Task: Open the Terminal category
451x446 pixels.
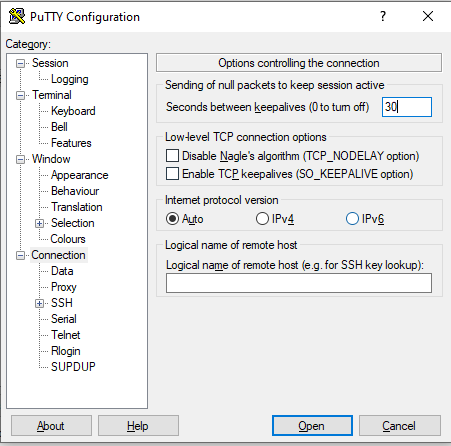Action: [x=52, y=95]
